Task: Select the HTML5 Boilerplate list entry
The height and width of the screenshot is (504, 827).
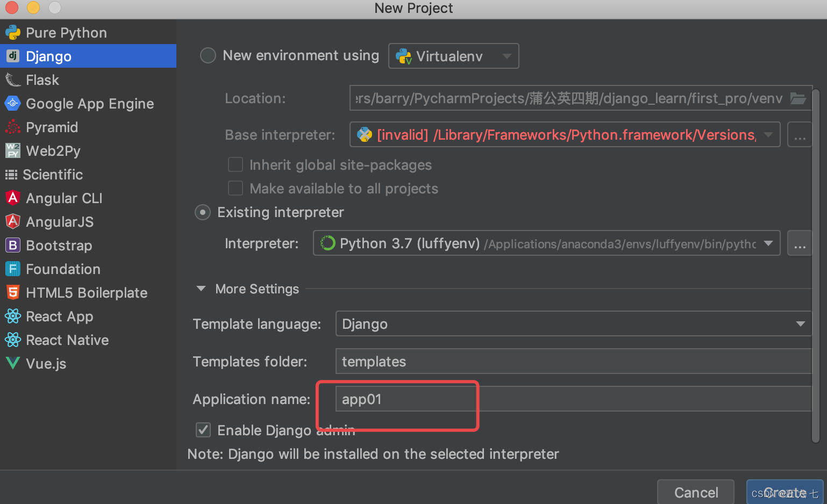Action: [88, 292]
